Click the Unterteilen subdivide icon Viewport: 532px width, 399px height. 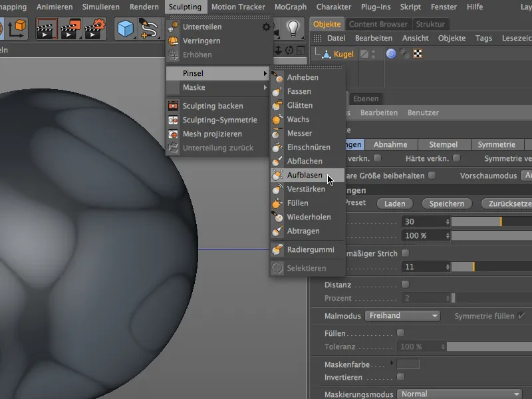[x=173, y=27]
